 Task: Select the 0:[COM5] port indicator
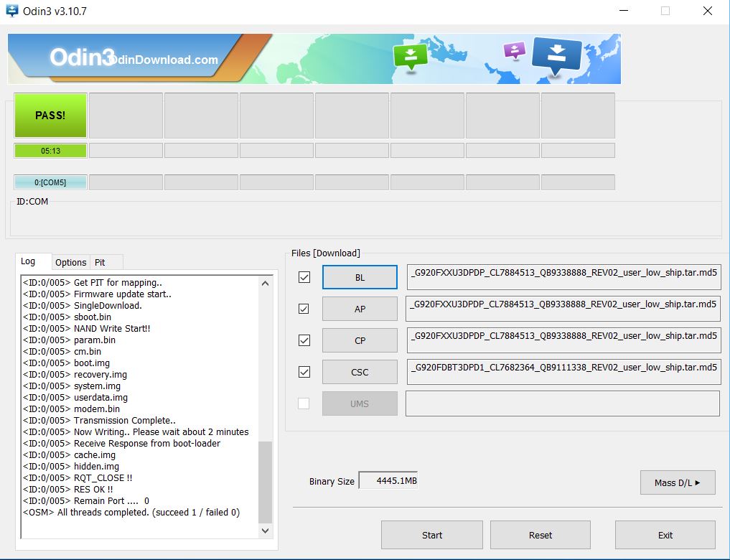(x=50, y=182)
